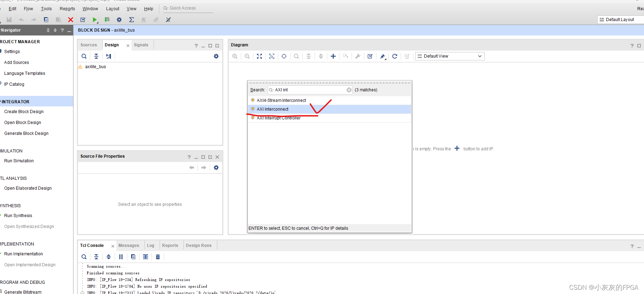Open the Reports menu

[67, 9]
